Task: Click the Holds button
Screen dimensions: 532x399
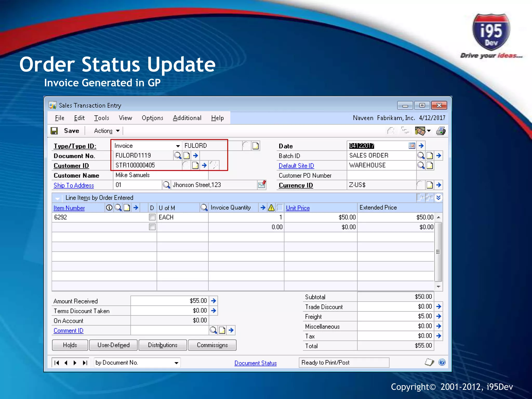Action: point(70,345)
